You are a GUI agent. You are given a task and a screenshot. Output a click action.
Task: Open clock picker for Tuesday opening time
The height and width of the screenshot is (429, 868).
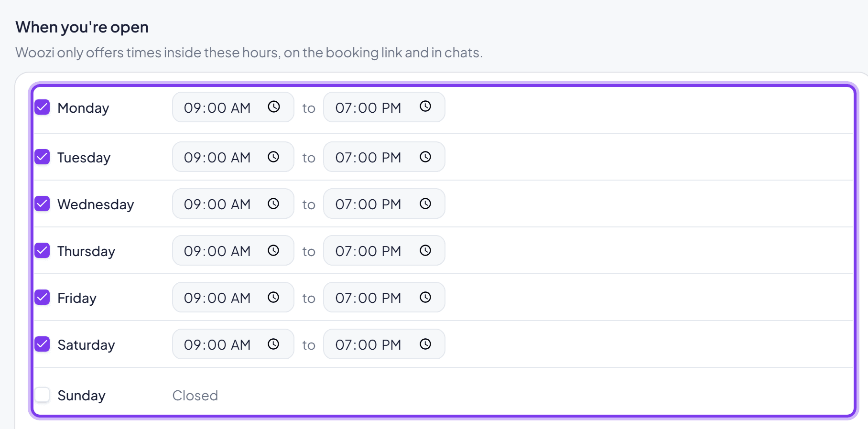click(x=273, y=157)
